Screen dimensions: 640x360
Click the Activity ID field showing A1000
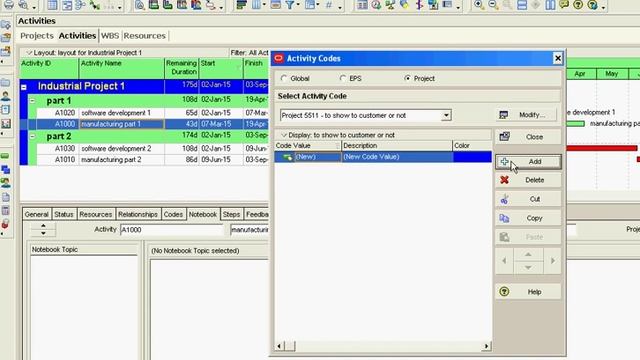pos(172,230)
